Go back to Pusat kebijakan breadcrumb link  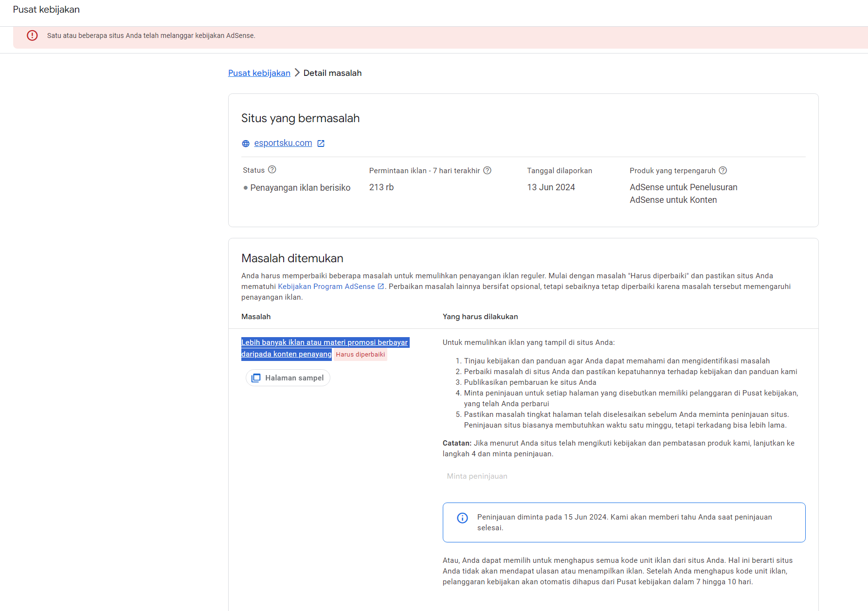259,73
